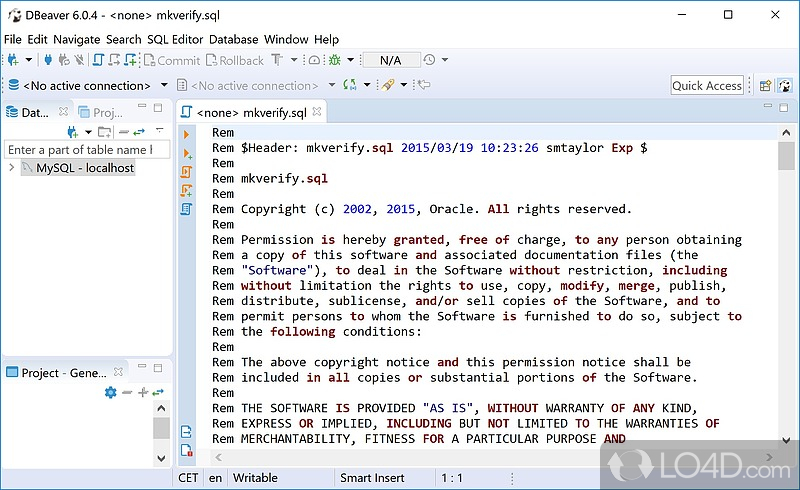Open the Navigate menu
The height and width of the screenshot is (490, 800).
[77, 39]
